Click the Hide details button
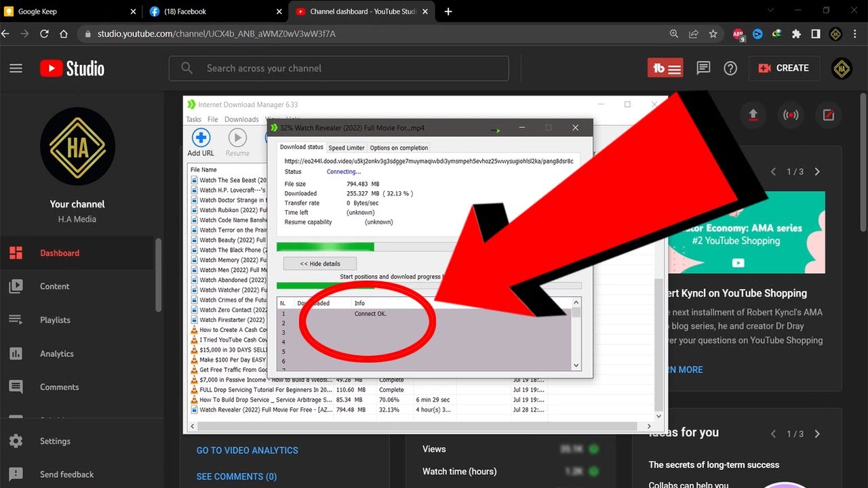This screenshot has height=488, width=868. [x=320, y=264]
